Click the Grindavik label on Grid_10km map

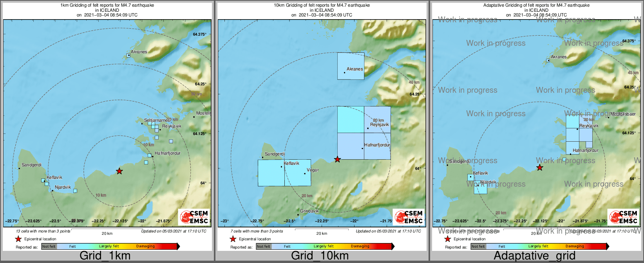click(x=309, y=211)
